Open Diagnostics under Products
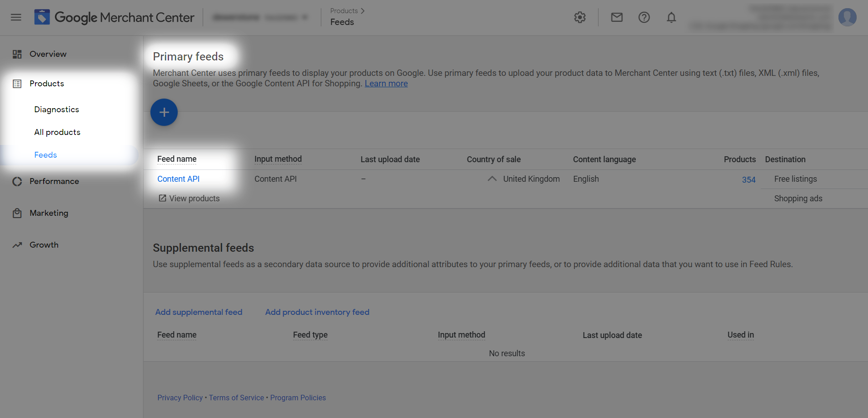This screenshot has height=418, width=868. [x=57, y=109]
